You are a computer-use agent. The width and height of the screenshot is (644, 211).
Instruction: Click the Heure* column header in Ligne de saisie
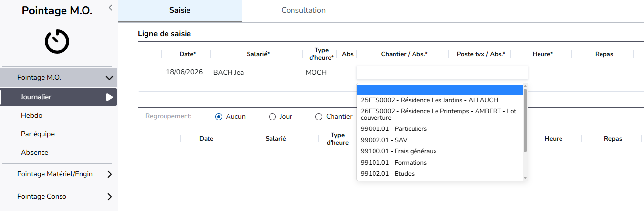(x=542, y=54)
